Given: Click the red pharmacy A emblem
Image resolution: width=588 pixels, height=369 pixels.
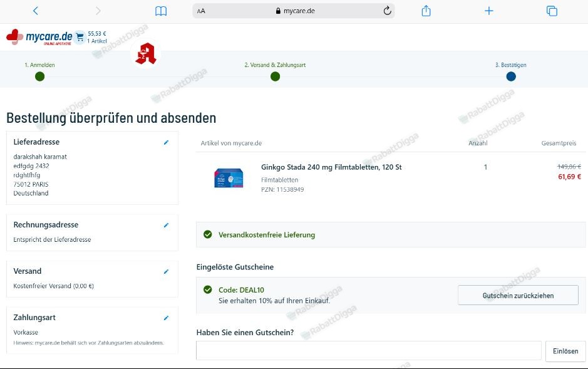Looking at the screenshot, I should click(146, 54).
